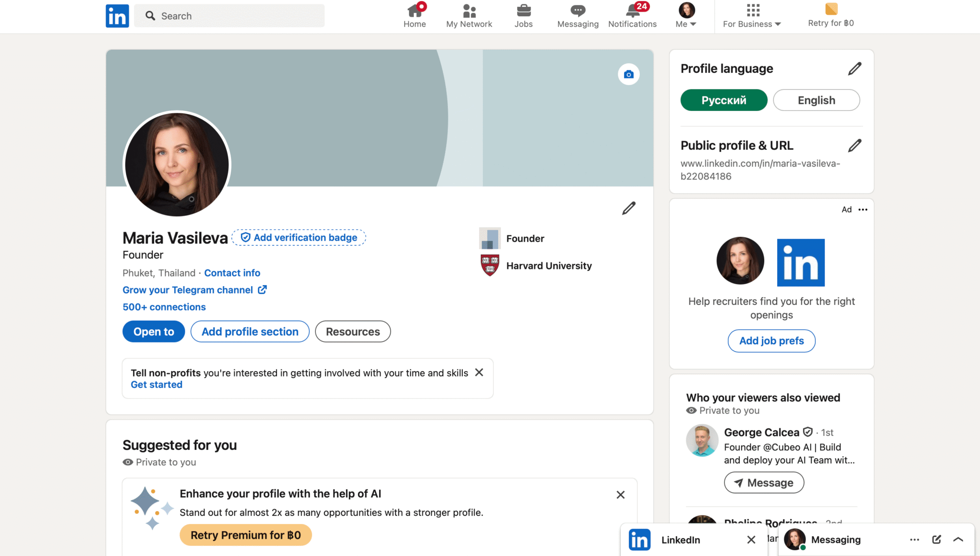This screenshot has height=556, width=980.
Task: Click the camera icon to edit cover photo
Action: coord(629,74)
